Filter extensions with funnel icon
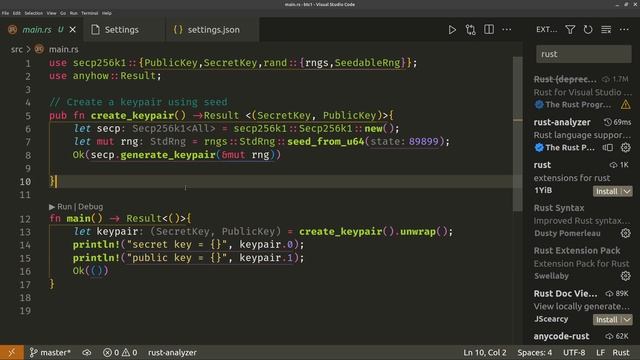The image size is (640, 360). [570, 29]
